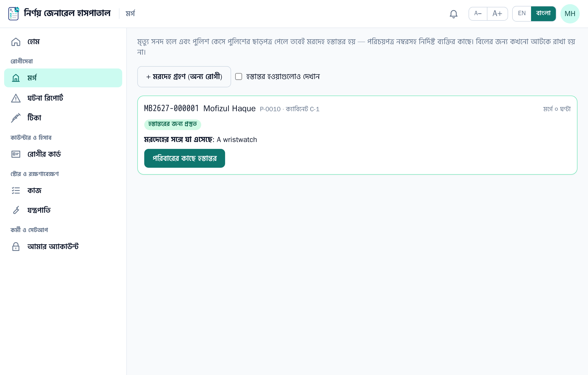Open ঘটনা রিপোর্ট sidebar item
Screen dimensions: 588x375
tap(63, 98)
